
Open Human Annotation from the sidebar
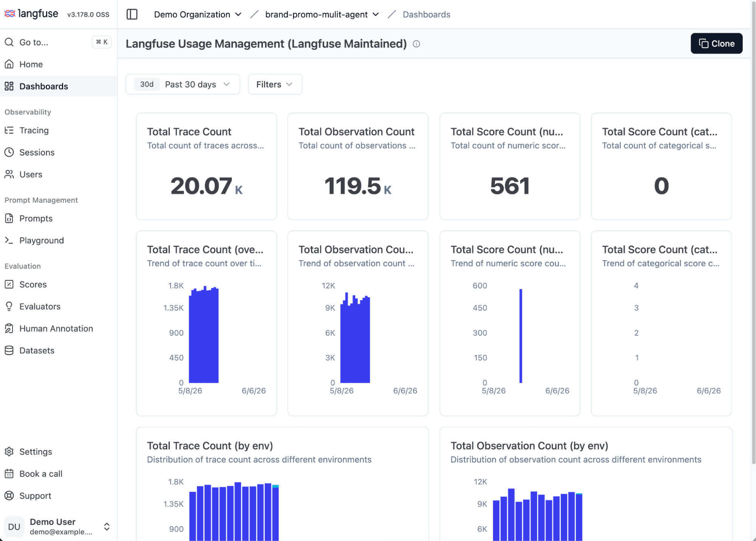pos(58,328)
